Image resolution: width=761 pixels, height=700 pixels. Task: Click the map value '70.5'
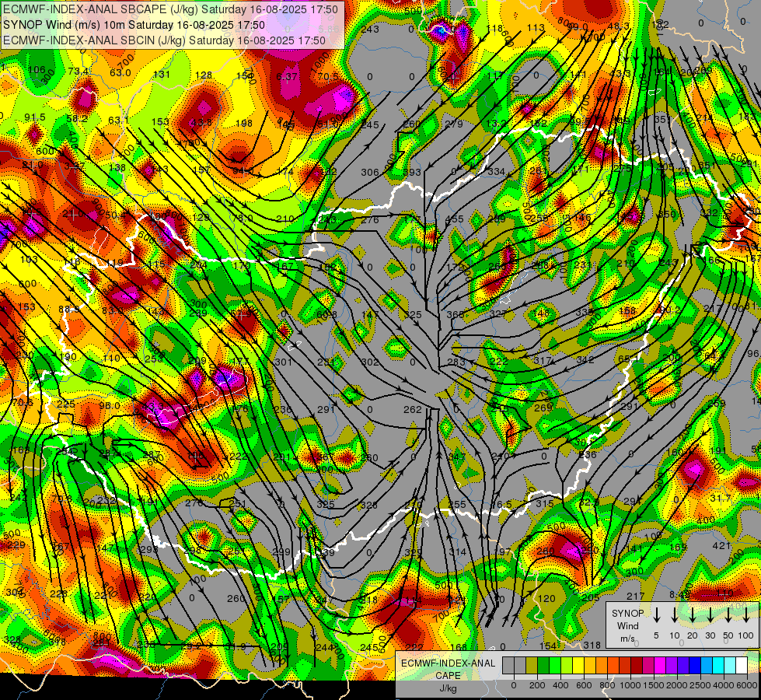[328, 76]
